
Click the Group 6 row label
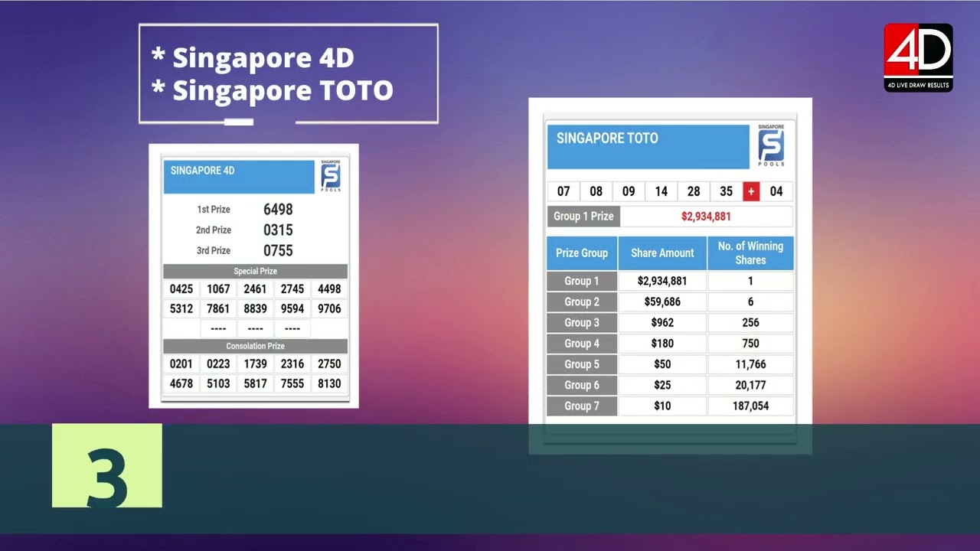click(582, 385)
